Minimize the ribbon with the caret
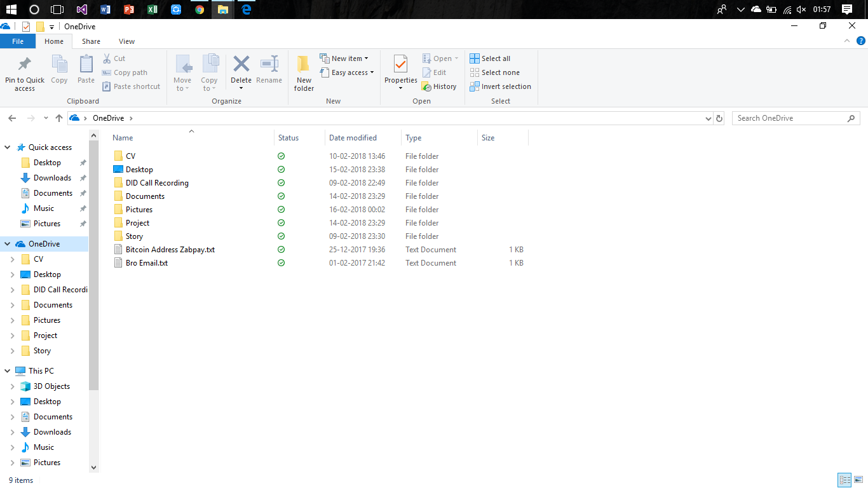 point(846,41)
